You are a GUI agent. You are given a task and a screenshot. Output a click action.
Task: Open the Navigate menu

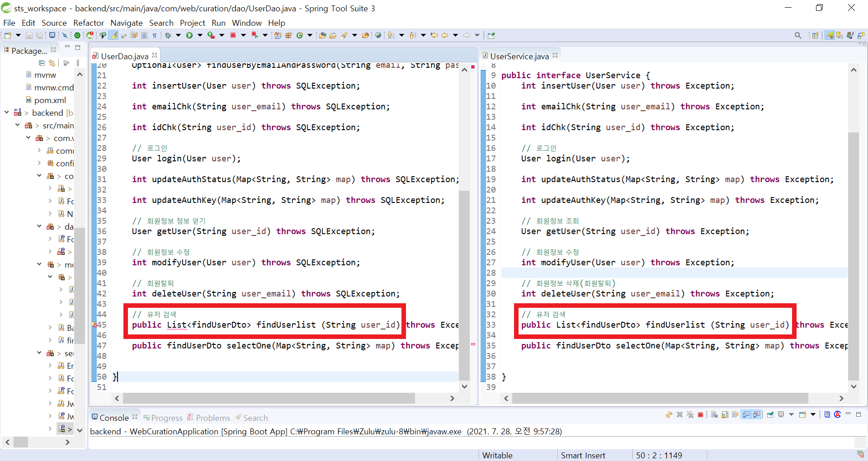(x=127, y=23)
